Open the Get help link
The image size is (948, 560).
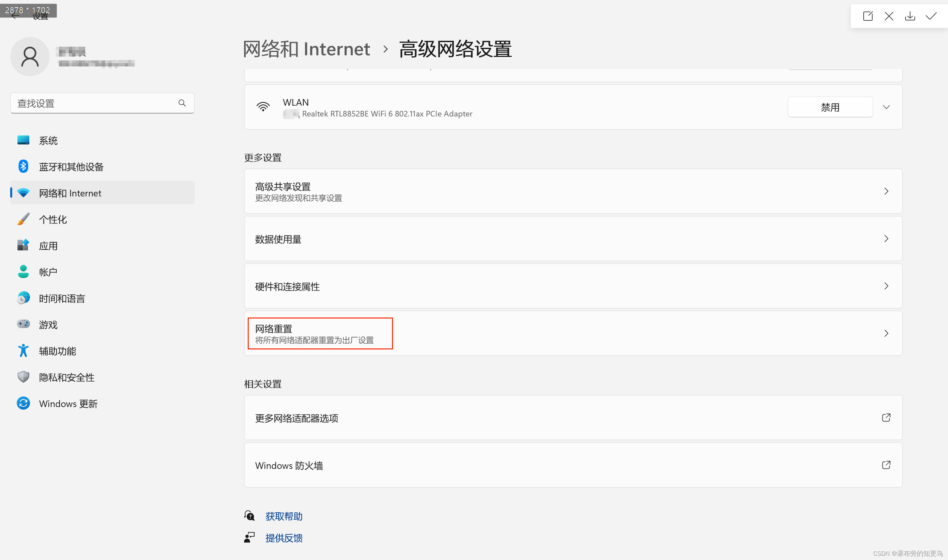tap(284, 516)
